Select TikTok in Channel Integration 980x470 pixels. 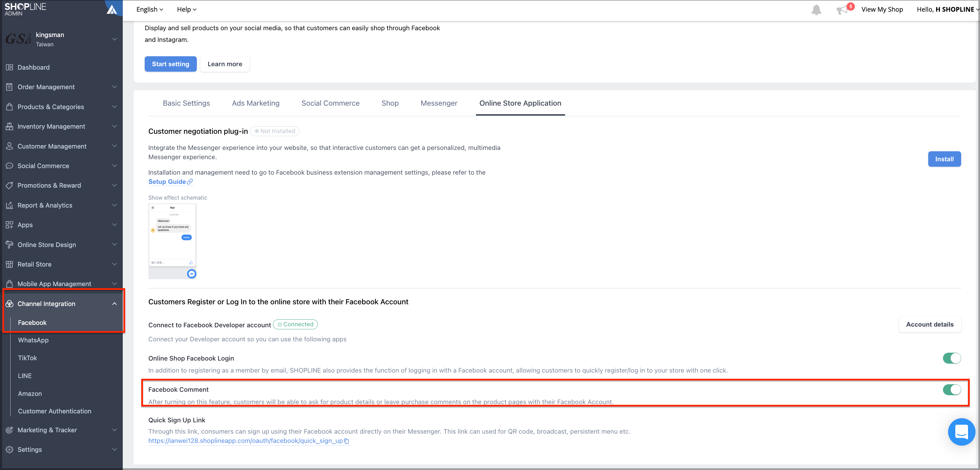point(27,358)
